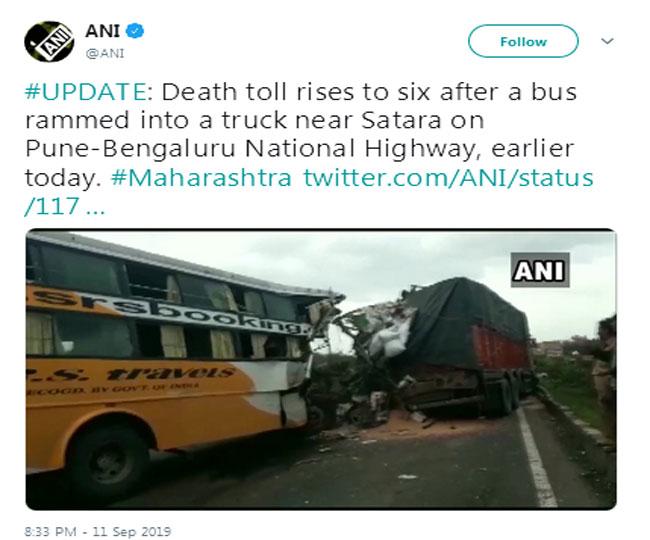650x540 pixels.
Task: Click the ANI display name
Action: pyautogui.click(x=102, y=31)
